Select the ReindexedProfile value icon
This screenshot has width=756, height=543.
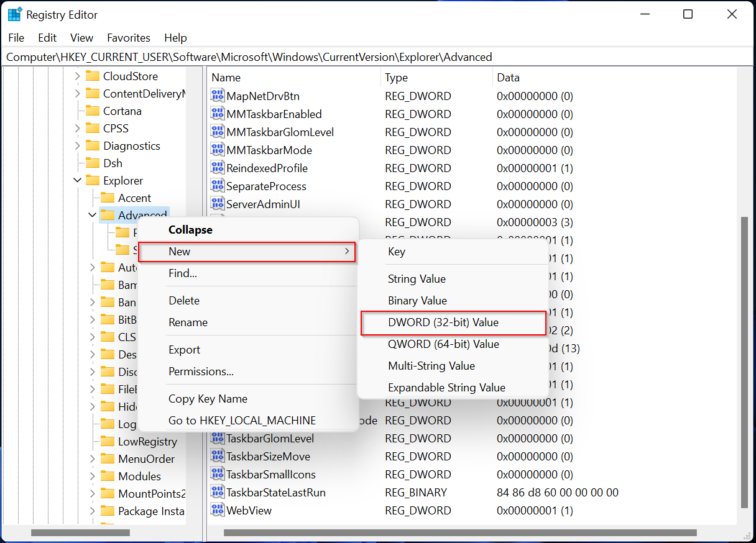click(x=217, y=168)
